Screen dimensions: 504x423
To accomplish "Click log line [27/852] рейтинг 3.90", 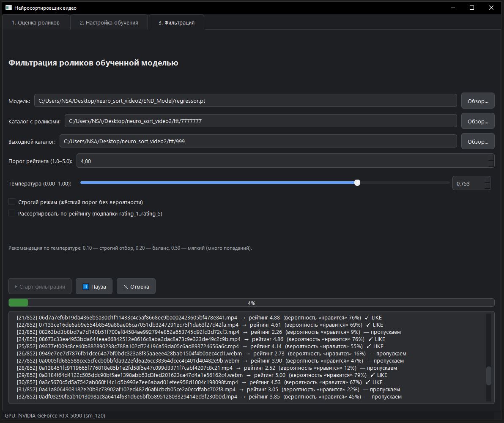I will coord(210,361).
